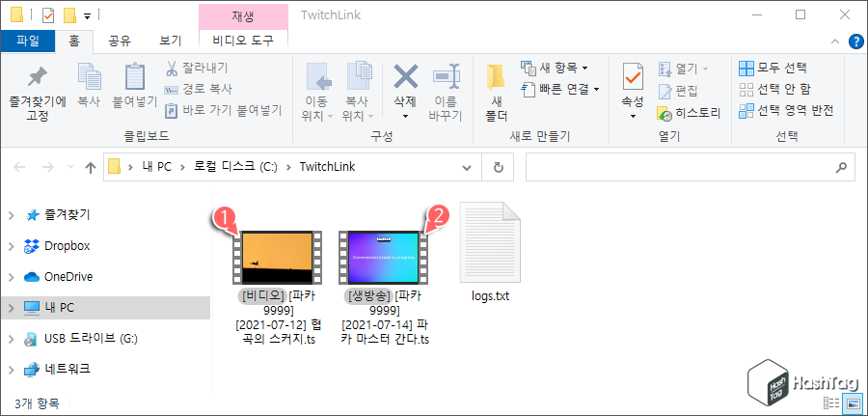This screenshot has width=868, height=416.
Task: Go forward with the right arrow
Action: click(x=47, y=167)
